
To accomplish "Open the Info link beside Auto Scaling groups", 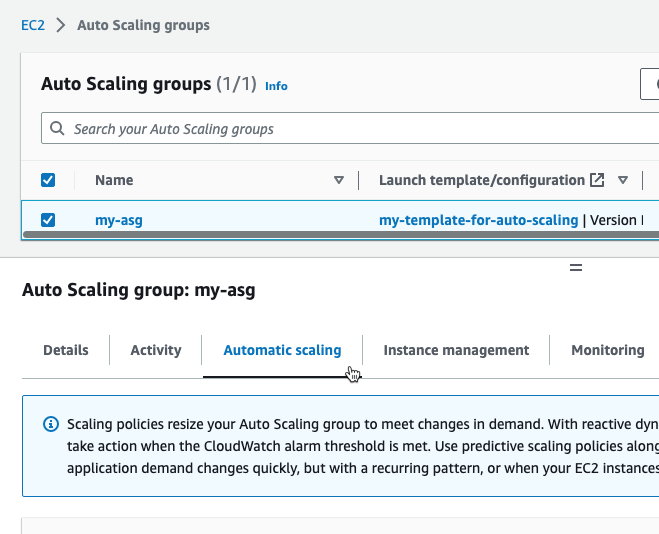I will click(x=276, y=86).
